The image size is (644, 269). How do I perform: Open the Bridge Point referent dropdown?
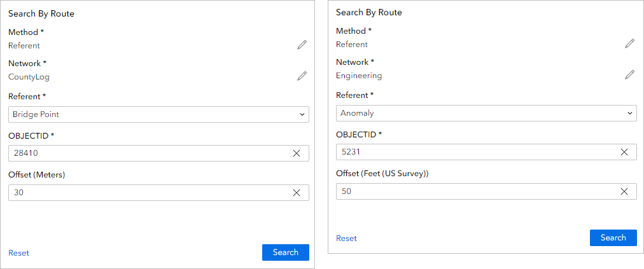tap(158, 114)
